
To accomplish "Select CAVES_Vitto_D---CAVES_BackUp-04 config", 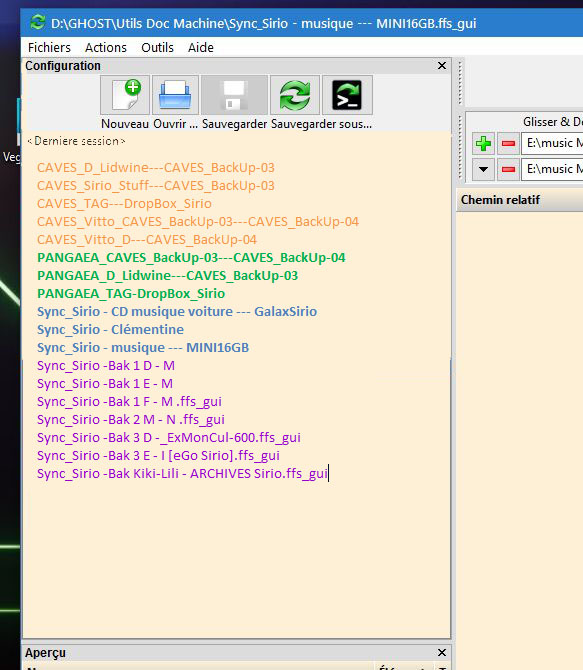I will (147, 239).
